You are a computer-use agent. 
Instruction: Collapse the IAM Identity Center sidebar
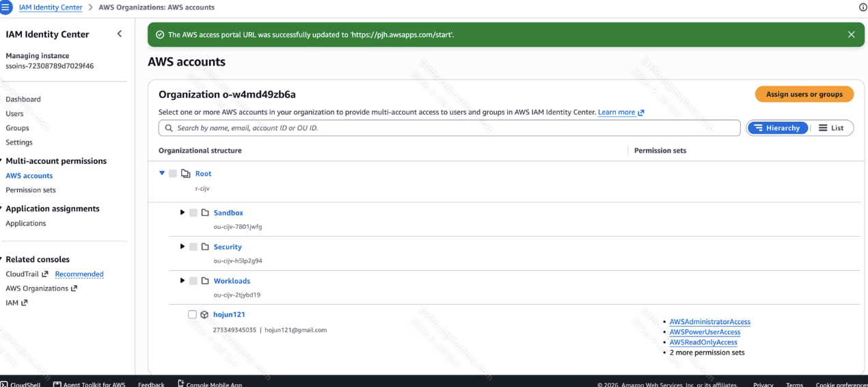(120, 34)
